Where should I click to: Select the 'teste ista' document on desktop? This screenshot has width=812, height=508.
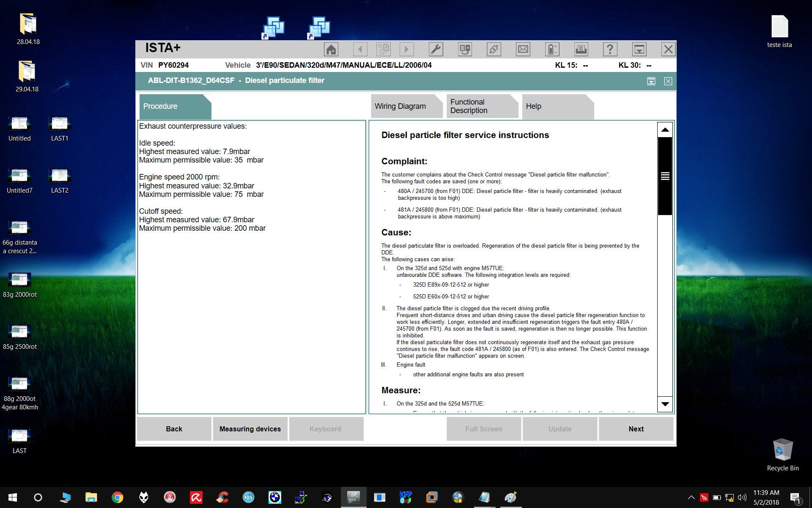coord(779,31)
